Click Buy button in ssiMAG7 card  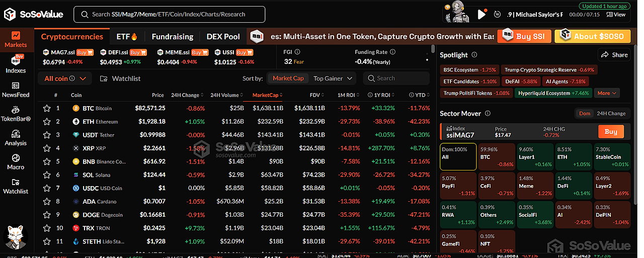(x=611, y=132)
